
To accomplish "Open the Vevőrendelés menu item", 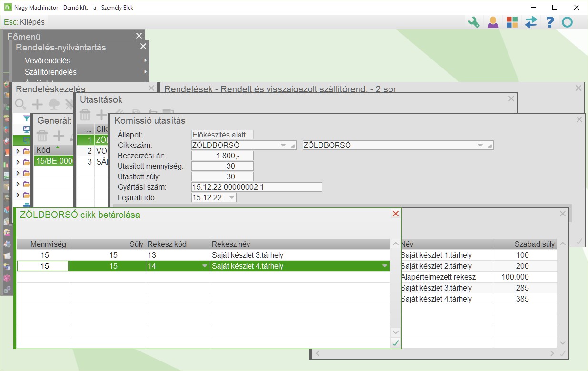I will coord(48,60).
